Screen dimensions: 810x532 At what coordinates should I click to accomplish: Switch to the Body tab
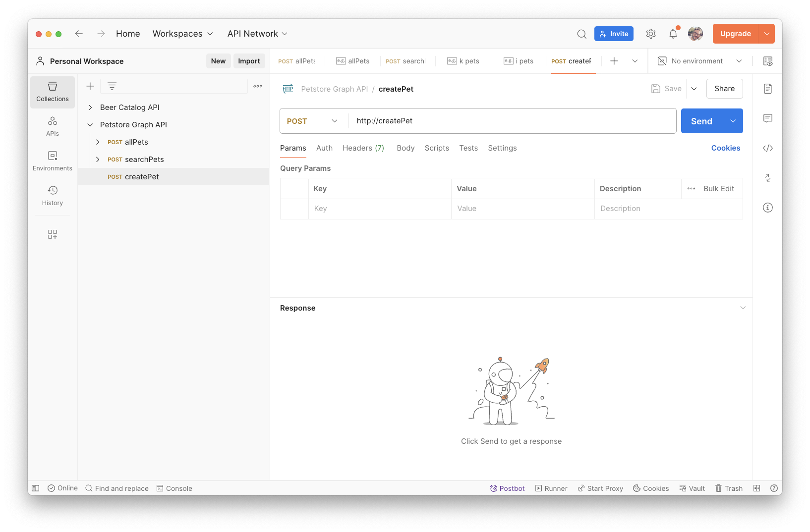[405, 148]
